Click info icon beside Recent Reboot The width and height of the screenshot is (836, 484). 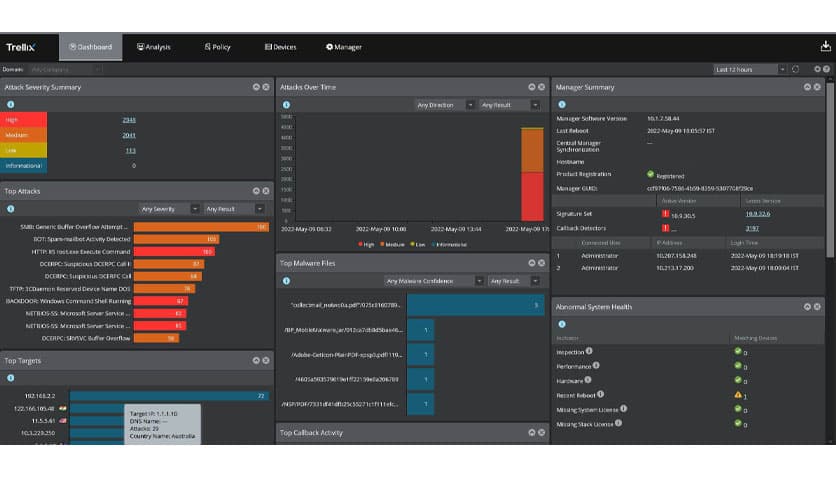tap(600, 394)
